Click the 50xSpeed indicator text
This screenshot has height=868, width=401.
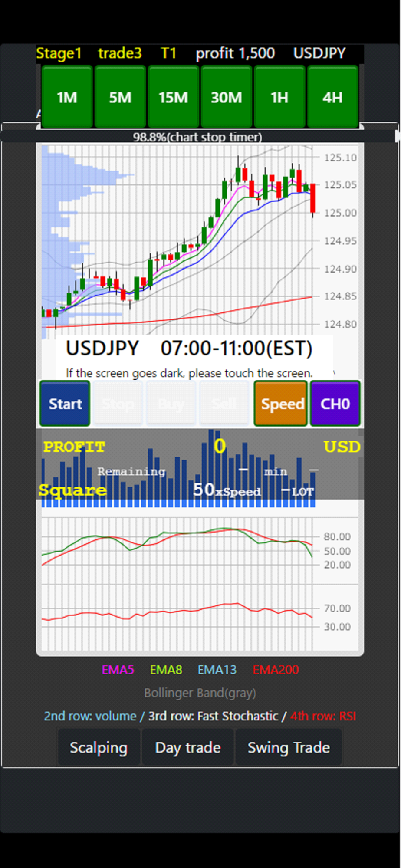[x=227, y=490]
